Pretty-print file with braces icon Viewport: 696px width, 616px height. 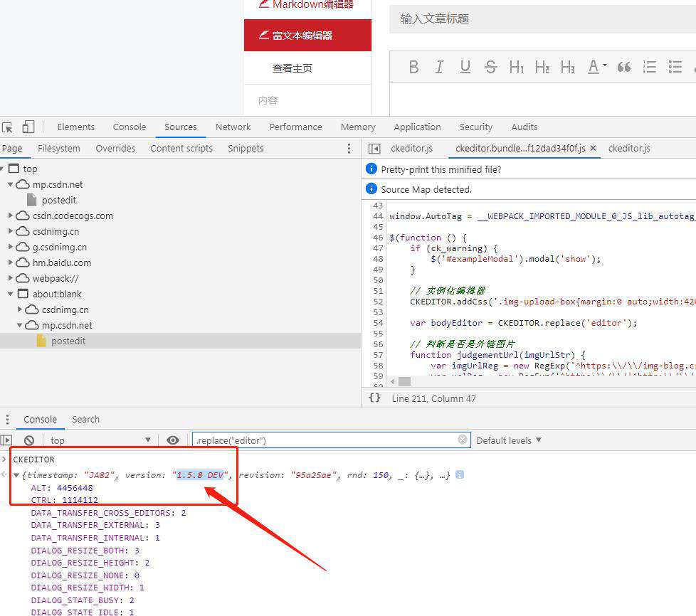[x=374, y=398]
